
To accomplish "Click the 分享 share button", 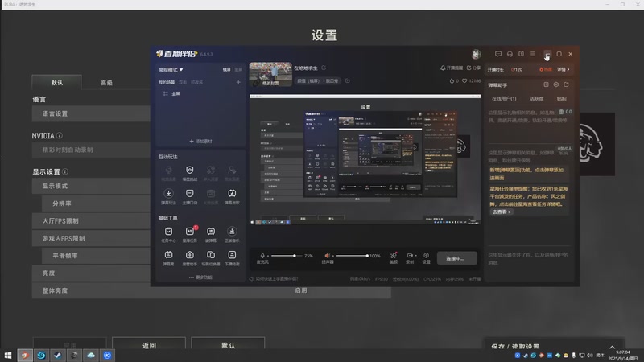I will [x=473, y=68].
